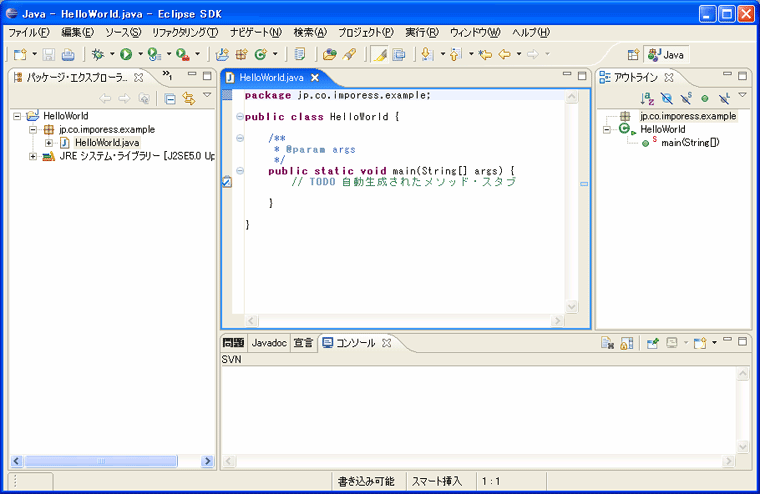The width and height of the screenshot is (760, 494).
Task: Click the New Java Project icon
Action: pos(222,54)
